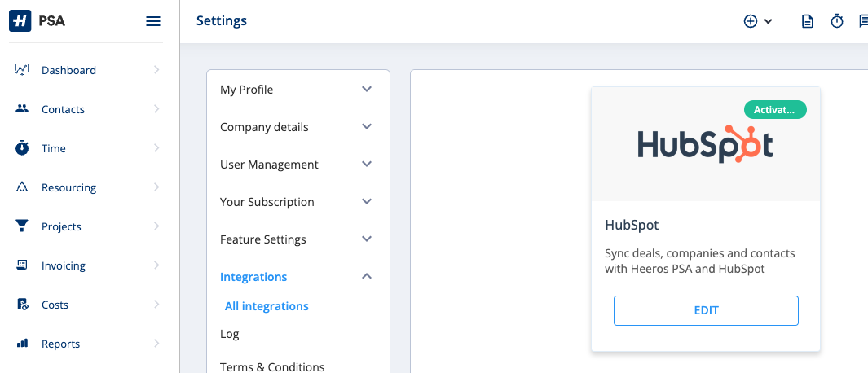Collapse the Integrations section chevron
868x373 pixels.
[x=367, y=276]
